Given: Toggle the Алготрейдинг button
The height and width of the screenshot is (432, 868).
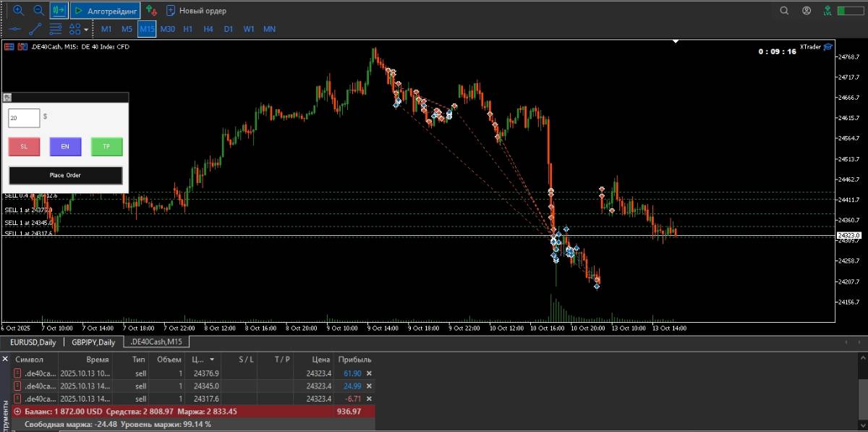Looking at the screenshot, I should pos(105,11).
